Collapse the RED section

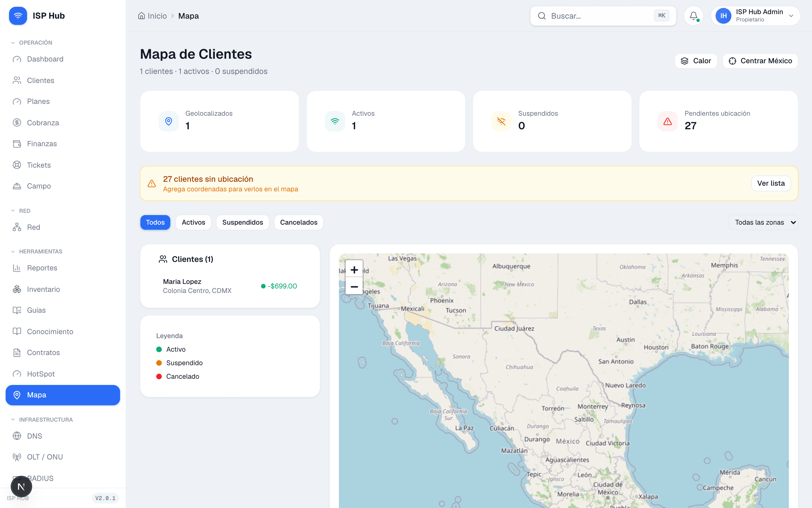(21, 211)
